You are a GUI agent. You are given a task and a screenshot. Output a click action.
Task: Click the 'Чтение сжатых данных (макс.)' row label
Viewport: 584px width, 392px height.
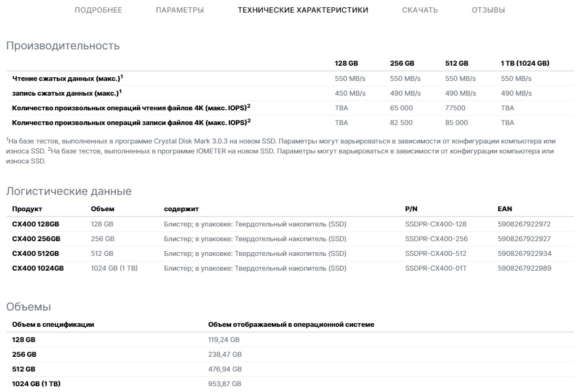coord(67,78)
